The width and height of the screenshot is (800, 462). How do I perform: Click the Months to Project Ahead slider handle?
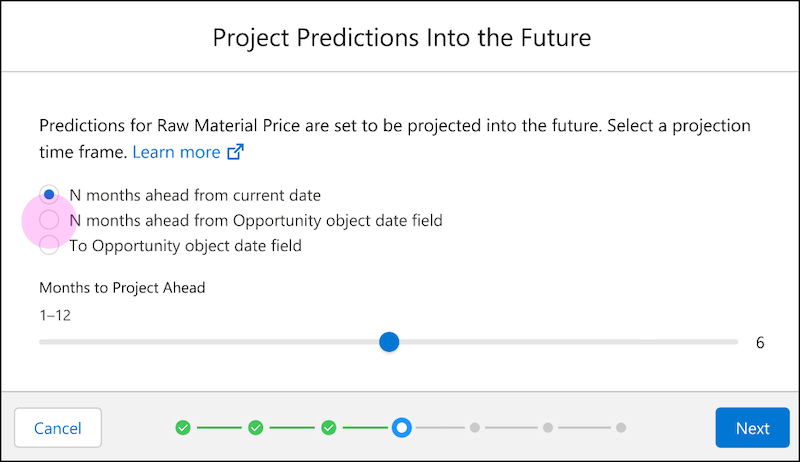click(x=389, y=342)
